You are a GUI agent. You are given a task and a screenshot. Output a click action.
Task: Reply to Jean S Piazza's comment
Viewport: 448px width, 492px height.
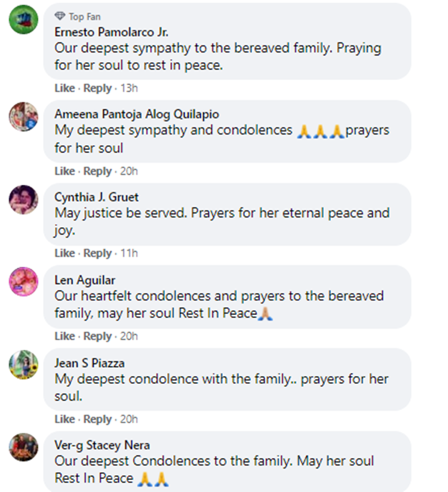point(97,419)
